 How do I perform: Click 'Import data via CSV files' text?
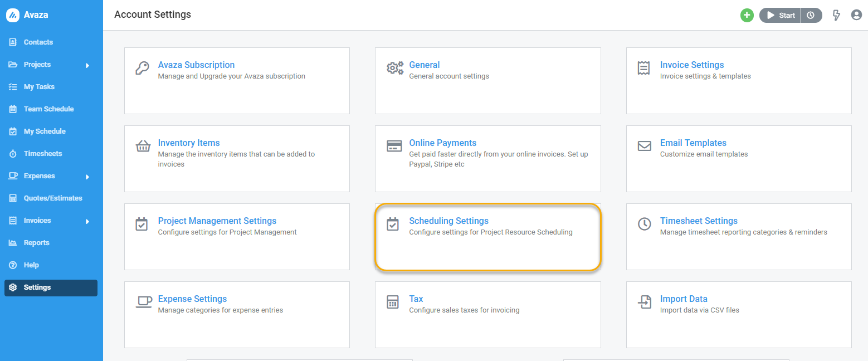click(700, 310)
